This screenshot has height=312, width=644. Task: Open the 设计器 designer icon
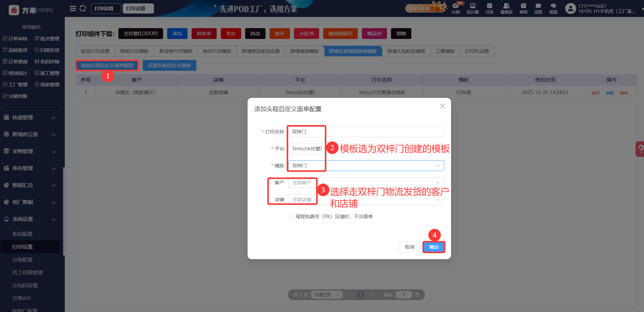[x=472, y=9]
